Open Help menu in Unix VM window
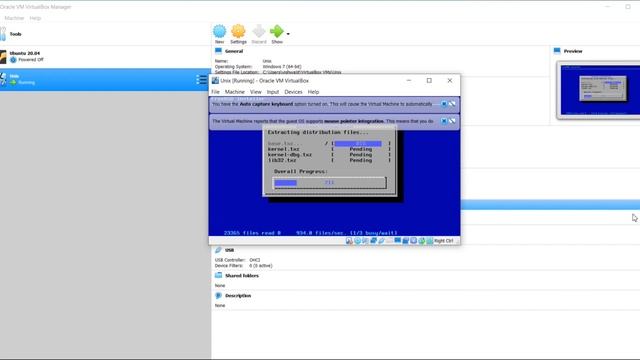This screenshot has height=360, width=640. [313, 92]
